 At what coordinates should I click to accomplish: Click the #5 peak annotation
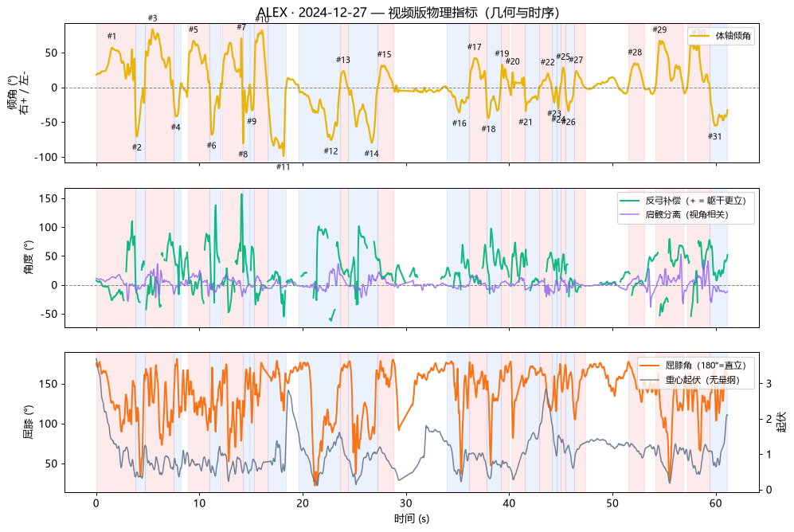pos(194,29)
